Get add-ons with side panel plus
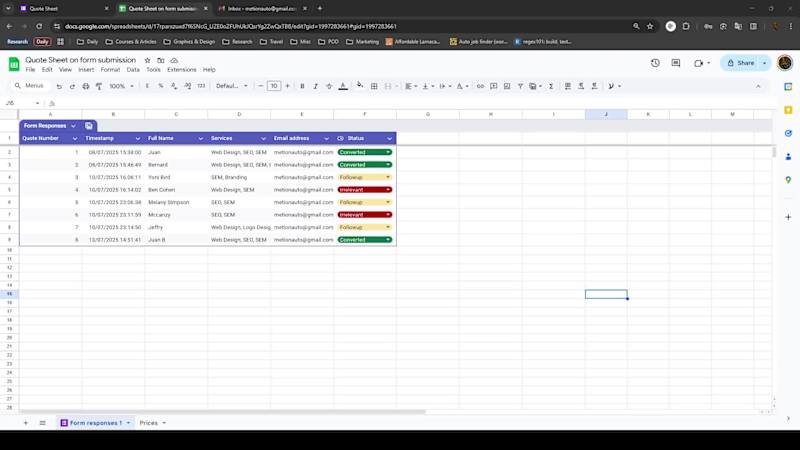 [x=788, y=217]
